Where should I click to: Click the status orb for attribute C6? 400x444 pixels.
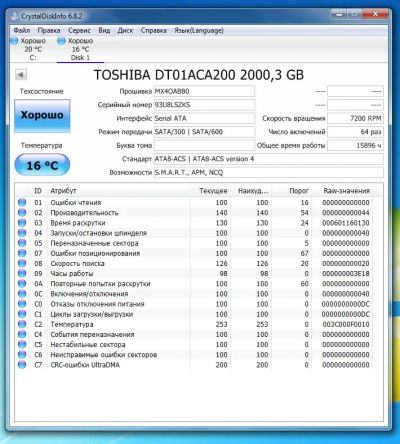click(x=22, y=354)
